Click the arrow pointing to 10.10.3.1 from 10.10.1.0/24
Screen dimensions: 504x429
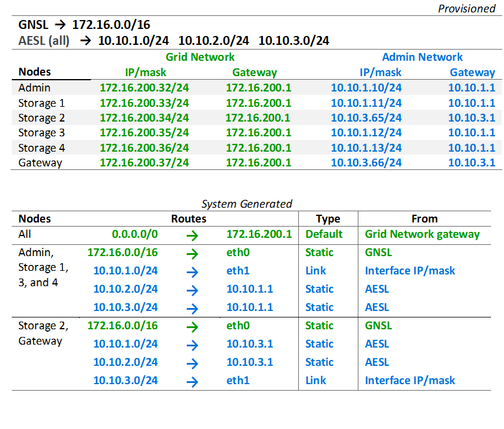pos(192,344)
